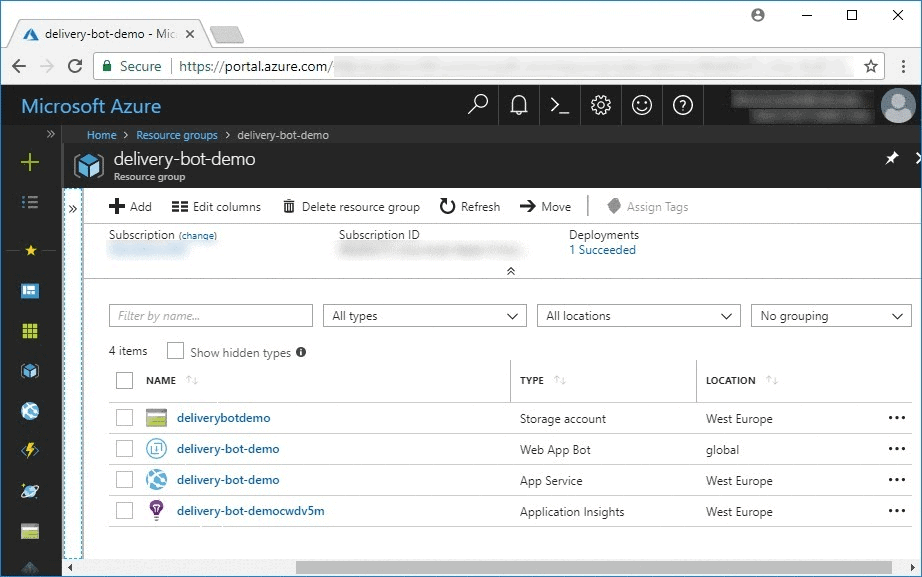Click the Favorites star in sidebar
The height and width of the screenshot is (577, 922).
[x=31, y=251]
